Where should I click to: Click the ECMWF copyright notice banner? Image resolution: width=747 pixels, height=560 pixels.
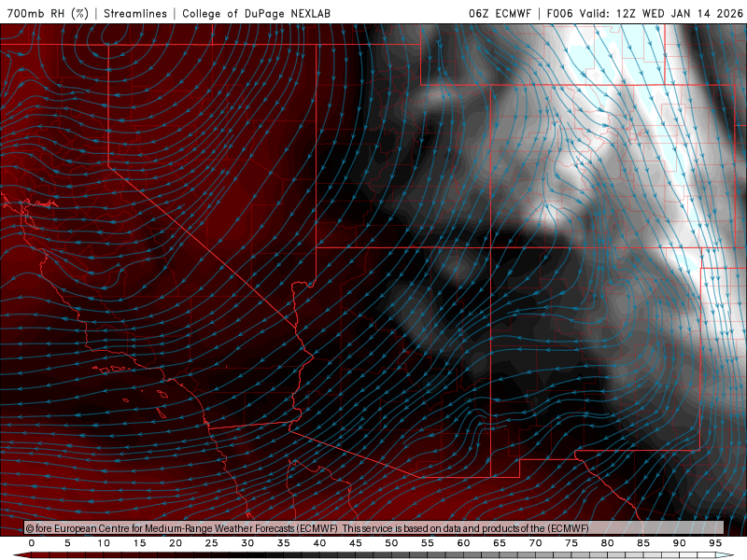point(374,528)
